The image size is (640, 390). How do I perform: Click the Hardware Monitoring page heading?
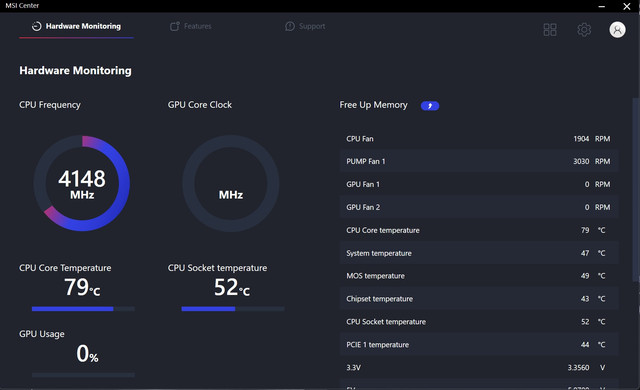(76, 71)
